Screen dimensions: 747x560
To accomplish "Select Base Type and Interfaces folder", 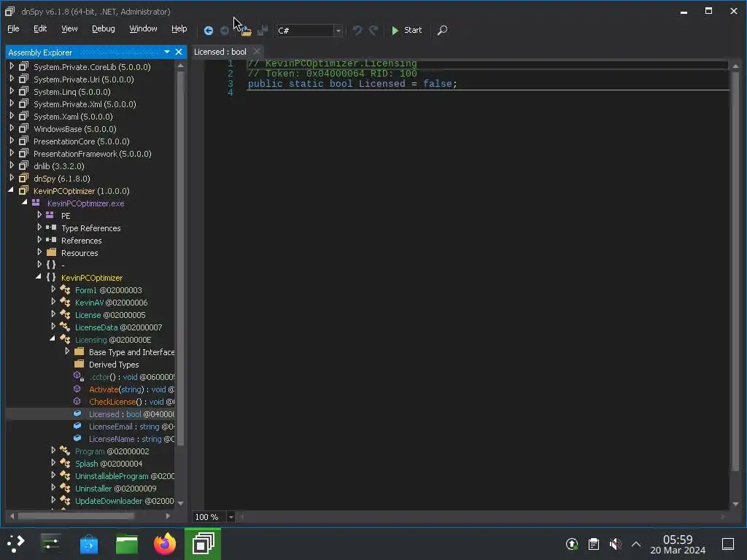I will pyautogui.click(x=131, y=352).
